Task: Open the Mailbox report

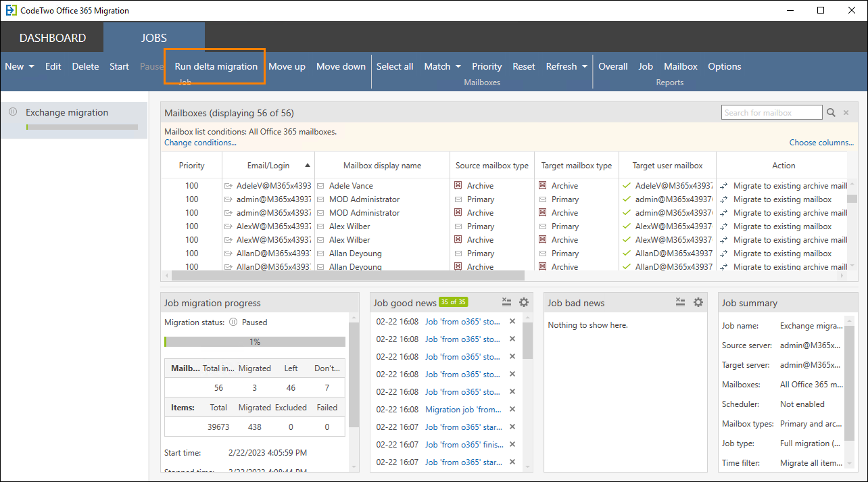Action: [x=681, y=66]
